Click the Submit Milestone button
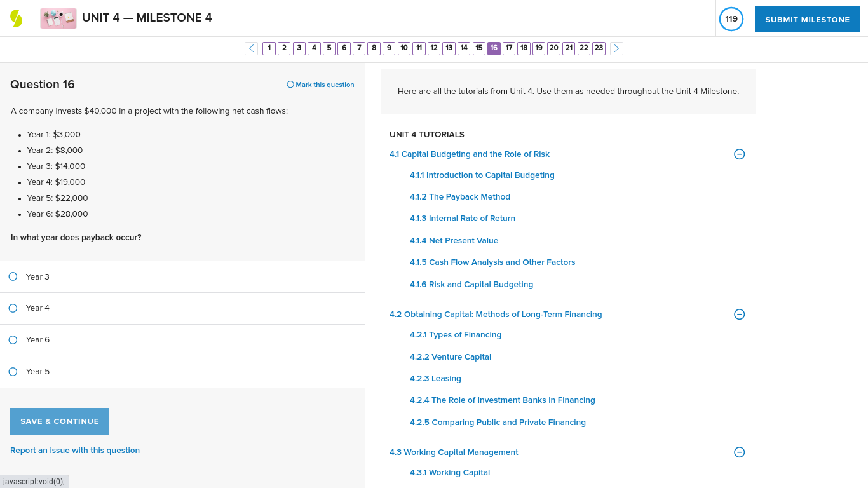This screenshot has width=868, height=488. pos(807,19)
